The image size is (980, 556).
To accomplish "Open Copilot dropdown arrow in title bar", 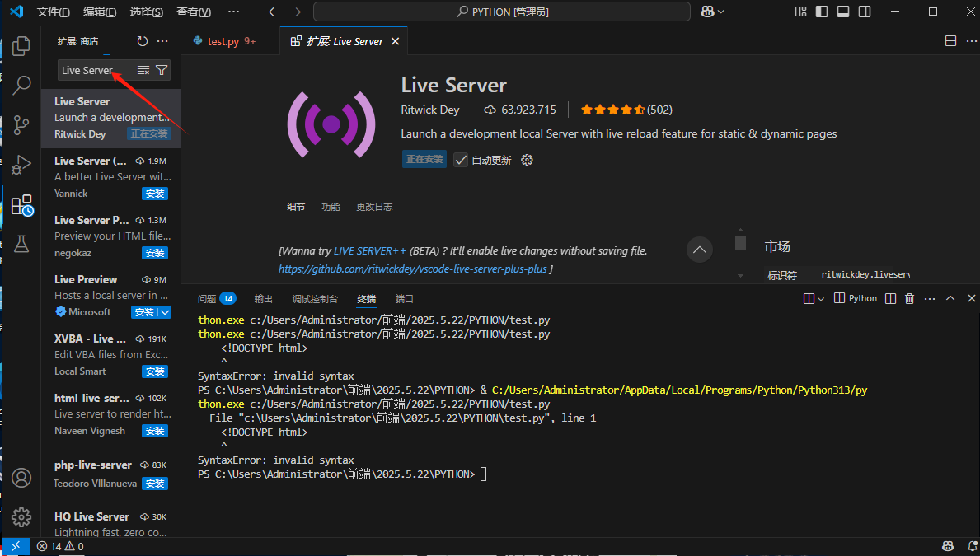I will click(721, 12).
